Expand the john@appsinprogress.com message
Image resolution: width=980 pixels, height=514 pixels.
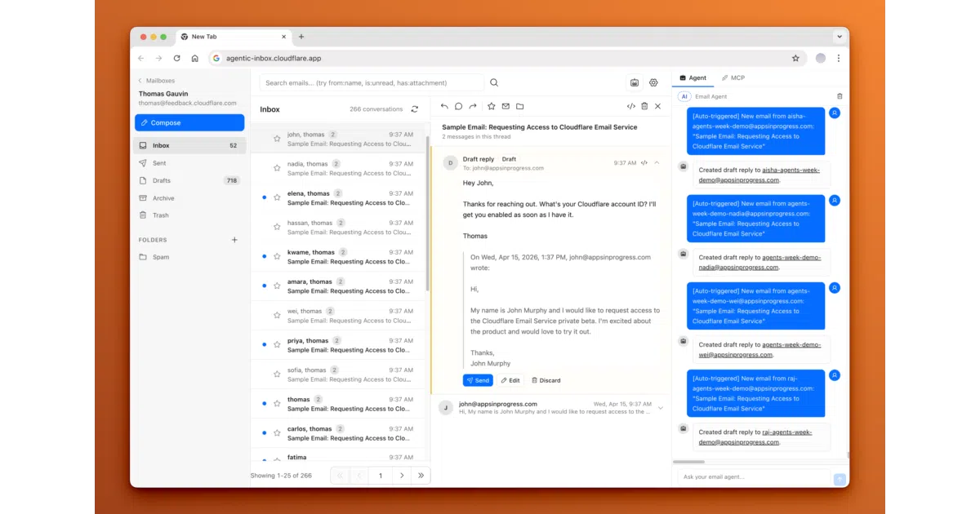(x=660, y=408)
